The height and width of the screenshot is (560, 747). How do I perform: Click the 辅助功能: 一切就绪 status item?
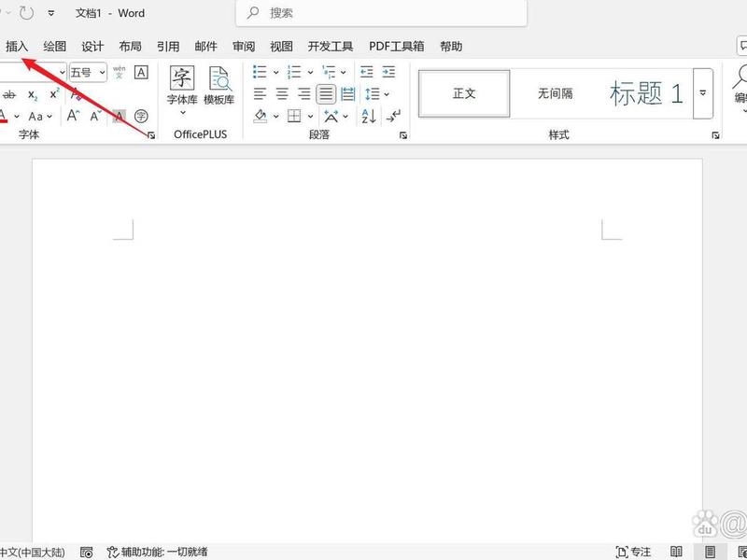click(158, 552)
